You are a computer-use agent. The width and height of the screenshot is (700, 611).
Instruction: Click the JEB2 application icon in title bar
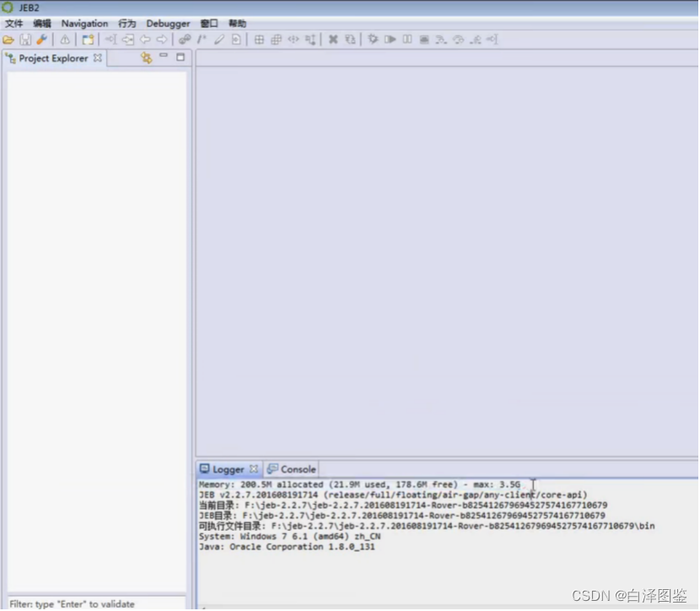pos(8,8)
